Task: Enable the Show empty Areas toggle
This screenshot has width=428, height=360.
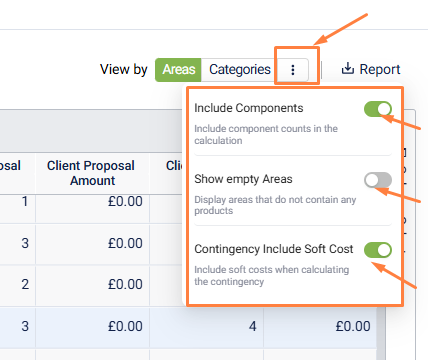Action: click(378, 180)
